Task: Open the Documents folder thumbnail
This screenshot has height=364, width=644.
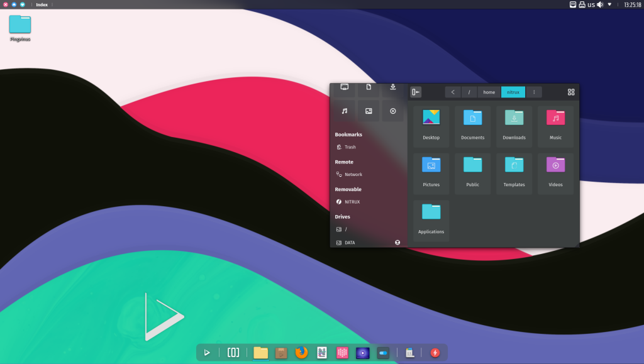Action: pos(472,126)
